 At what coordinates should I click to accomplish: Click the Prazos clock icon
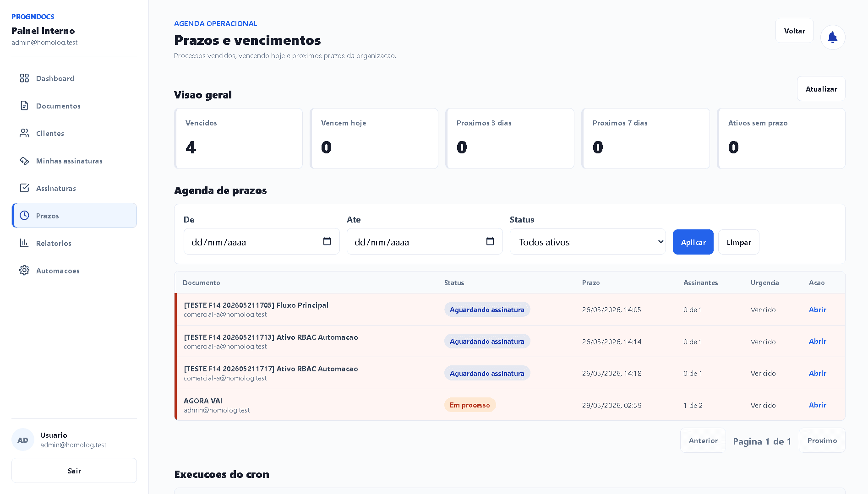click(24, 216)
